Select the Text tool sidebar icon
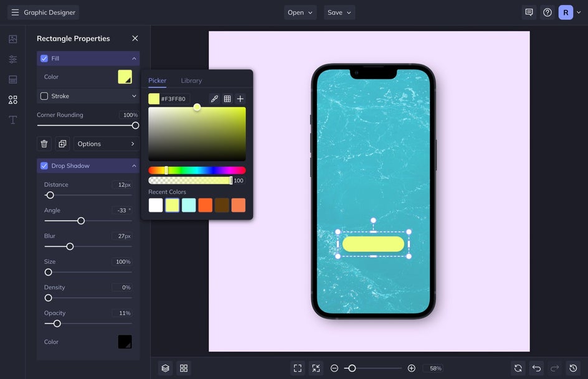The height and width of the screenshot is (379, 588). click(x=12, y=120)
